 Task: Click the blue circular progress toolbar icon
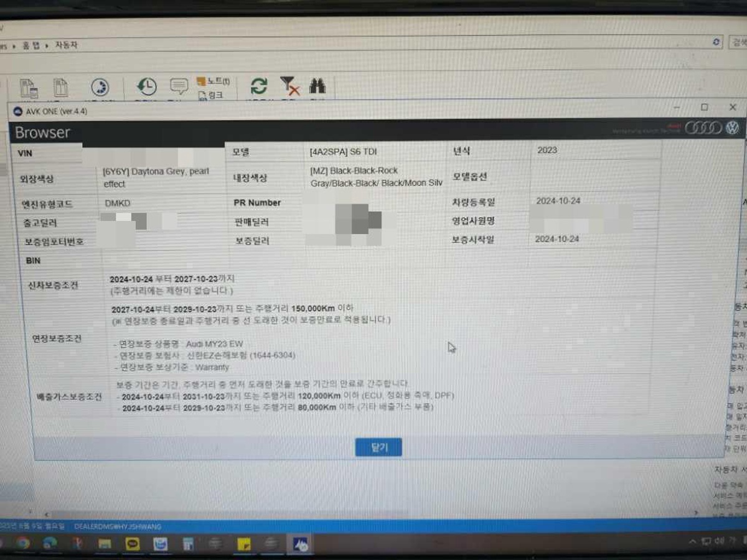[100, 87]
